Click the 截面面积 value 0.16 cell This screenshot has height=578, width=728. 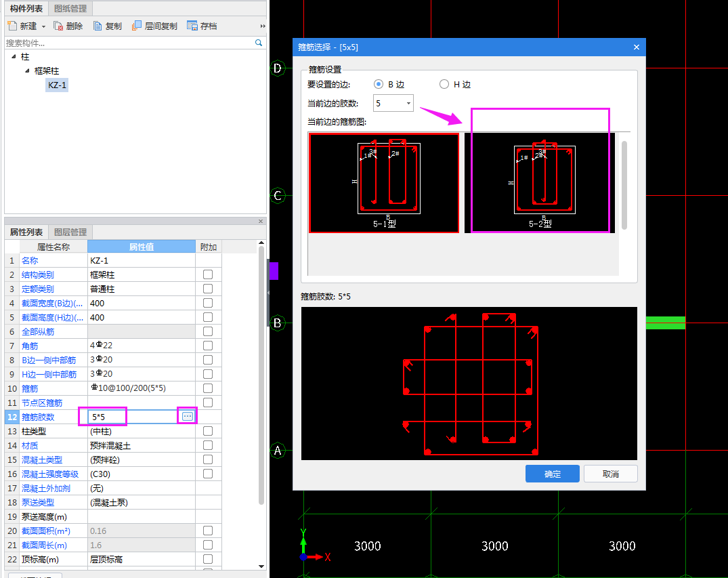142,531
